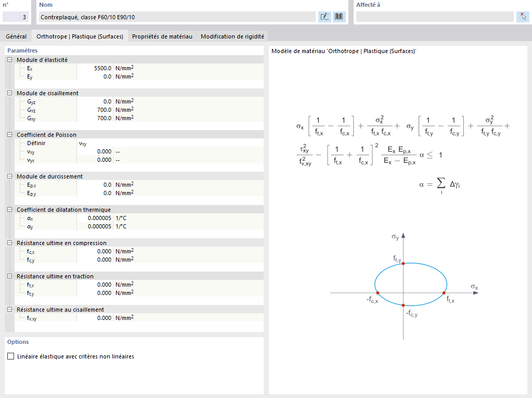Viewport: 532px width, 398px height.
Task: Select the Ey value cell
Action: (x=95, y=76)
